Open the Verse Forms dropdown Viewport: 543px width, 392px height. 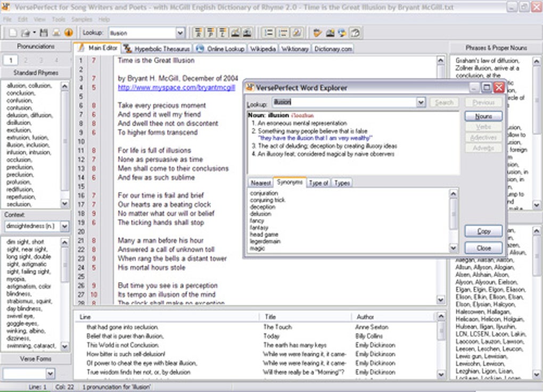tap(50, 373)
